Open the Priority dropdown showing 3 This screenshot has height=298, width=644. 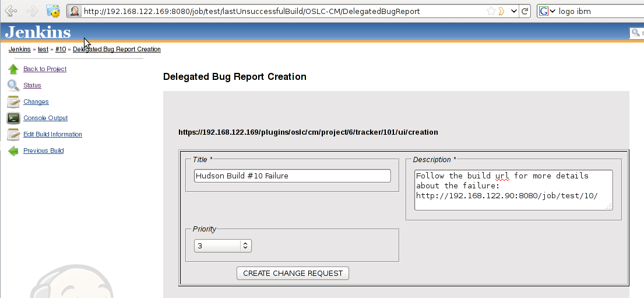point(223,246)
